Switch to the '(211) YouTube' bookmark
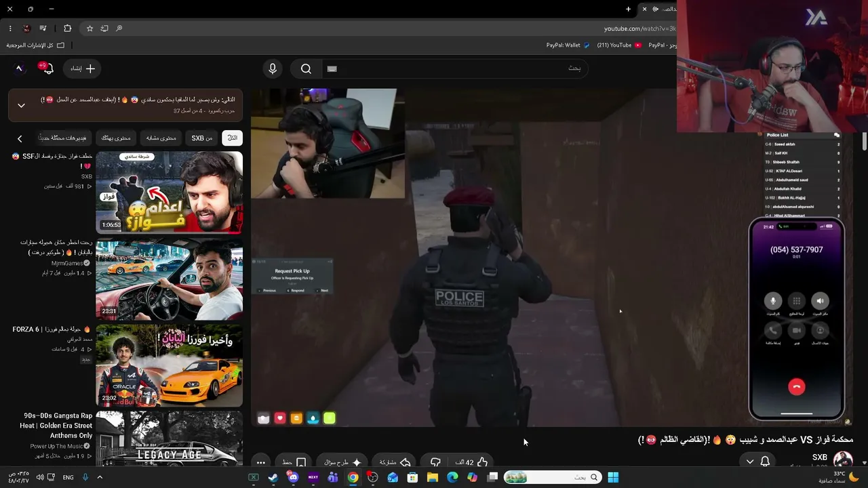Image resolution: width=868 pixels, height=488 pixels. click(618, 45)
